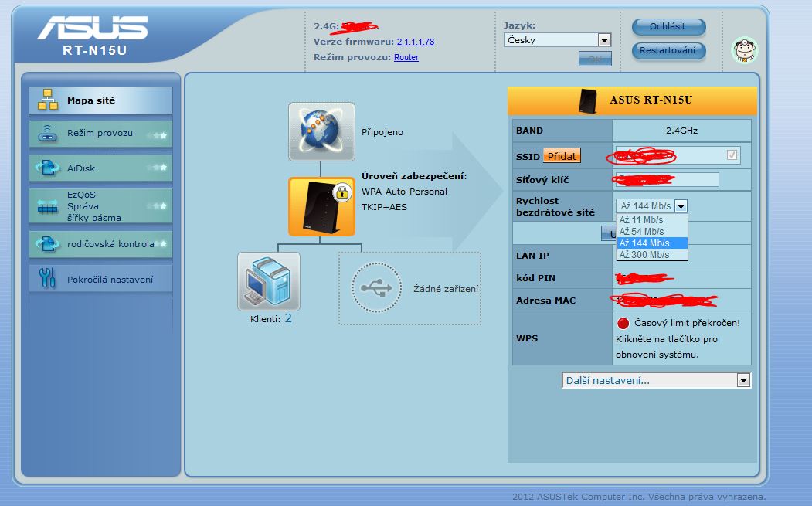Expand the Další nastavení dropdown
The height and width of the screenshot is (506, 812).
656,381
